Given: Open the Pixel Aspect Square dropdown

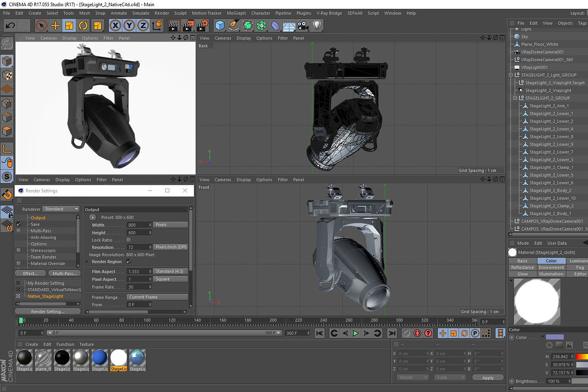Looking at the screenshot, I should coord(171,279).
